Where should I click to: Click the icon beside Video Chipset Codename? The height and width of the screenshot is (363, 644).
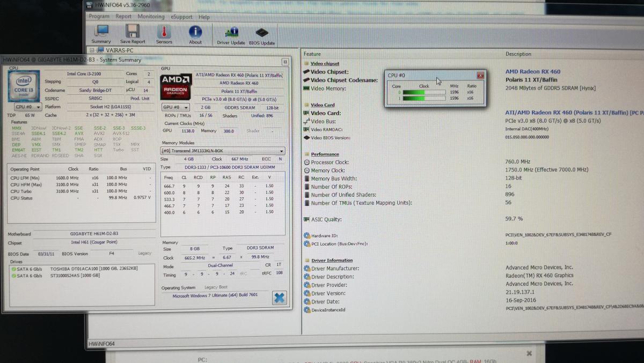click(306, 80)
